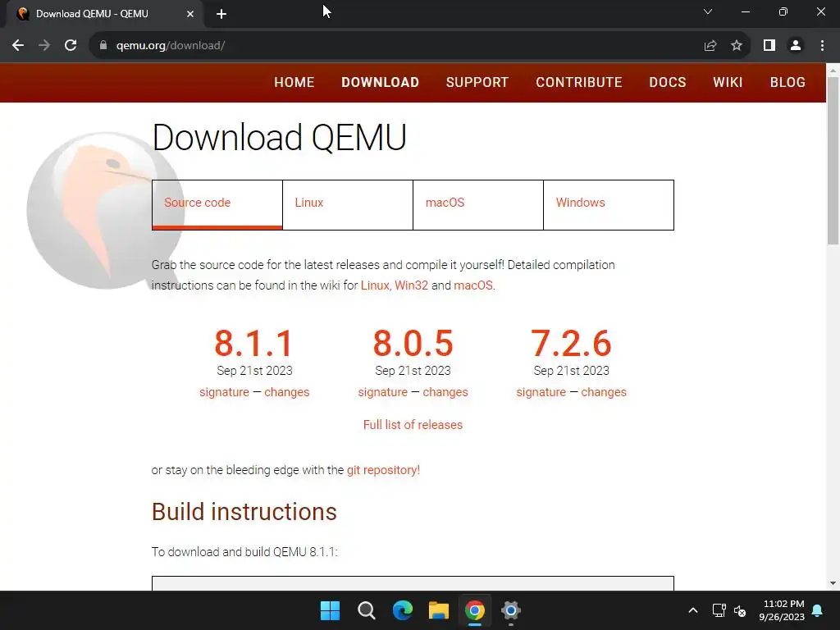Launch Microsoft Edge from taskbar
Screen dimensions: 840x630
click(x=402, y=610)
